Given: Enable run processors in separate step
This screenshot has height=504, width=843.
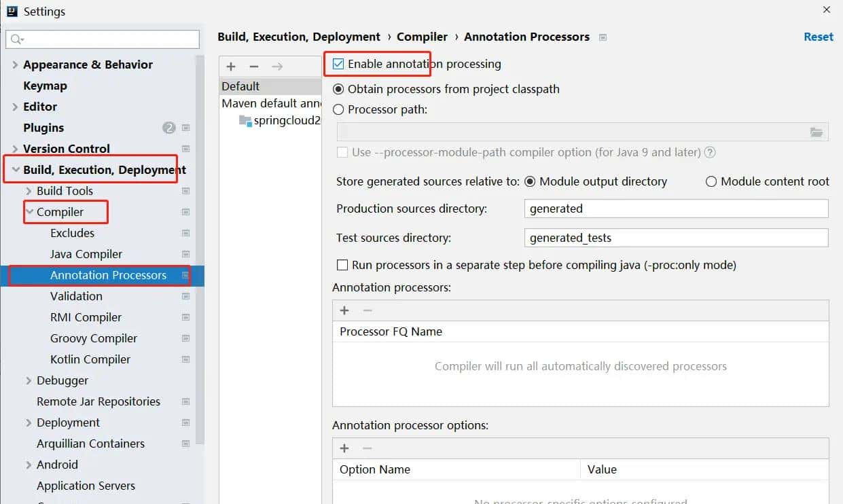Looking at the screenshot, I should [x=342, y=265].
